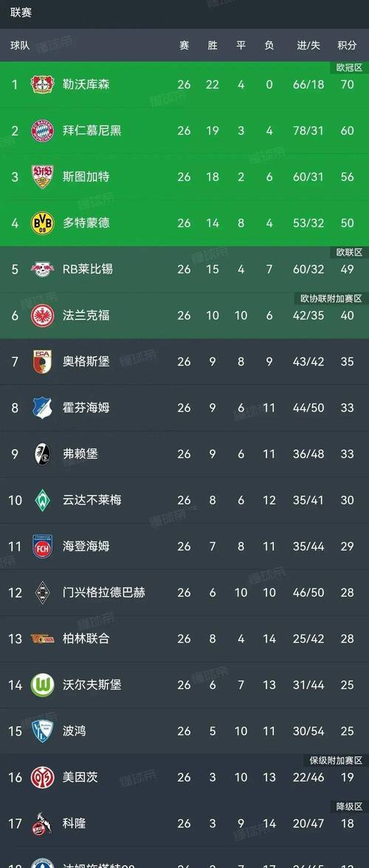Viewport: 369px width, 868px height.
Task: Click the 球队 column header
Action: 20,45
